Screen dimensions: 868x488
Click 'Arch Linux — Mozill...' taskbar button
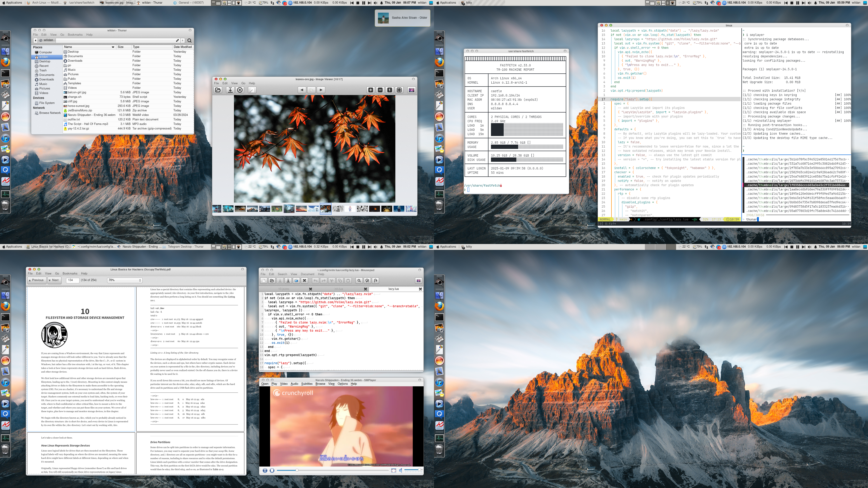(45, 3)
